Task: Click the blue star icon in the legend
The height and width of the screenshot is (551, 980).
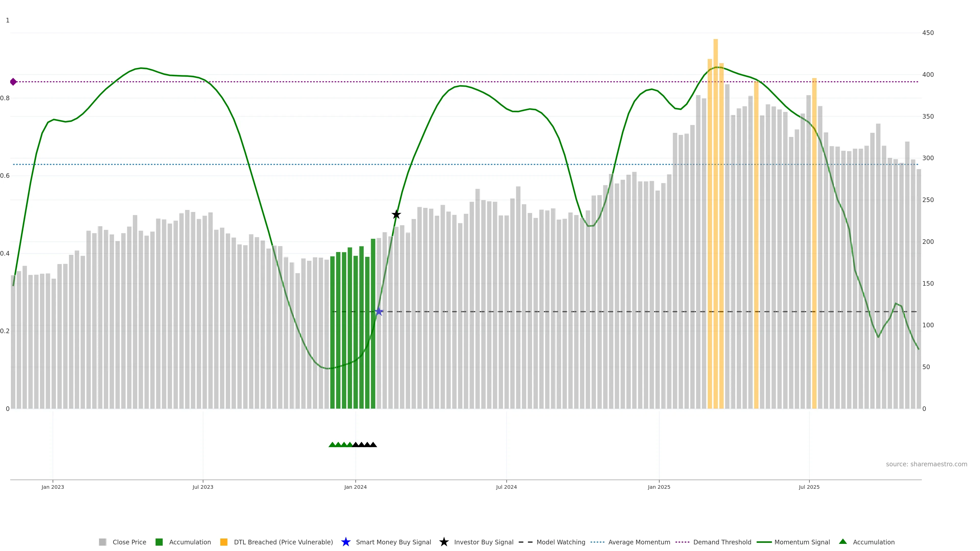Action: pos(346,542)
